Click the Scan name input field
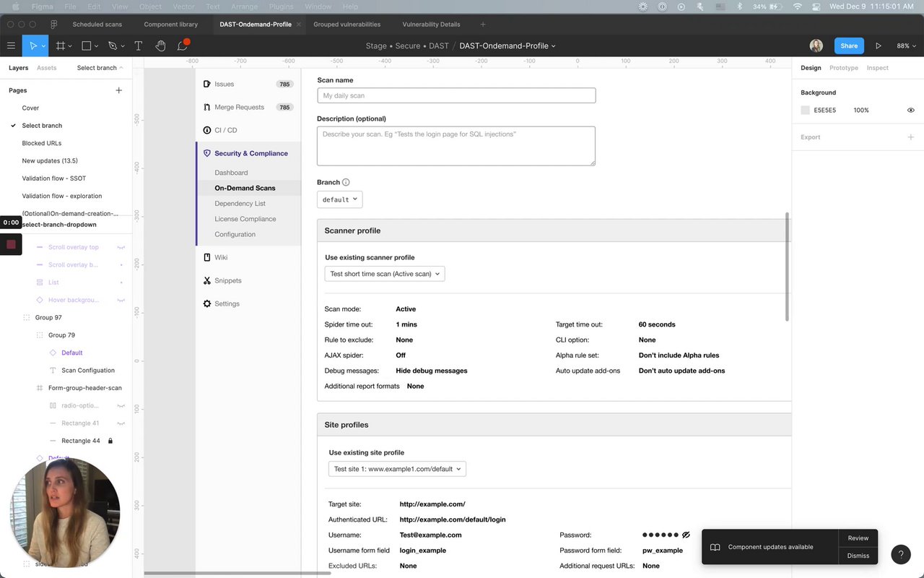The image size is (924, 578). pos(456,95)
